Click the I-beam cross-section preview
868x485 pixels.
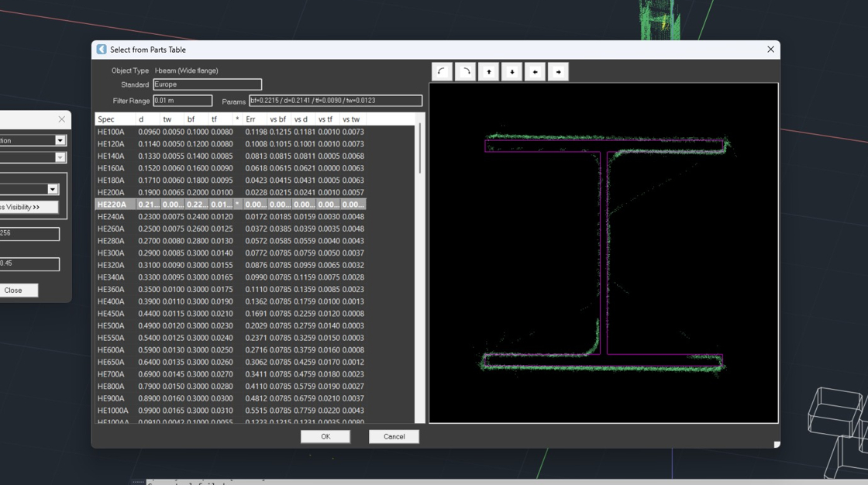pos(604,253)
